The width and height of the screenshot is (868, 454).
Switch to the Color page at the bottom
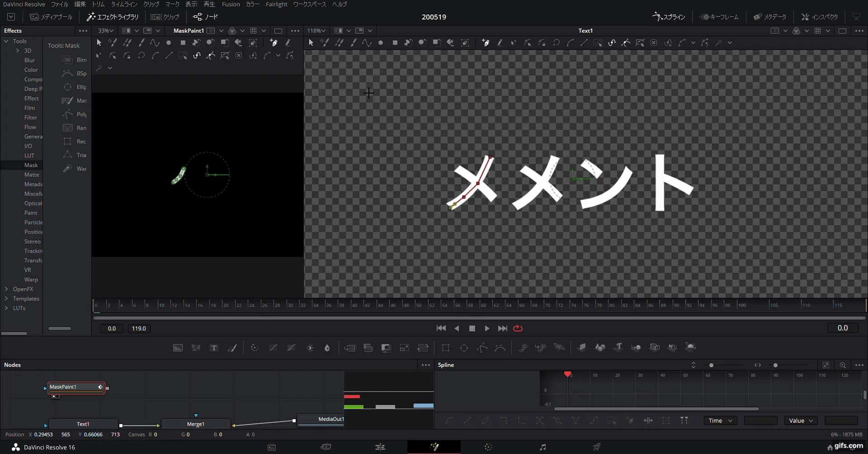(488, 447)
